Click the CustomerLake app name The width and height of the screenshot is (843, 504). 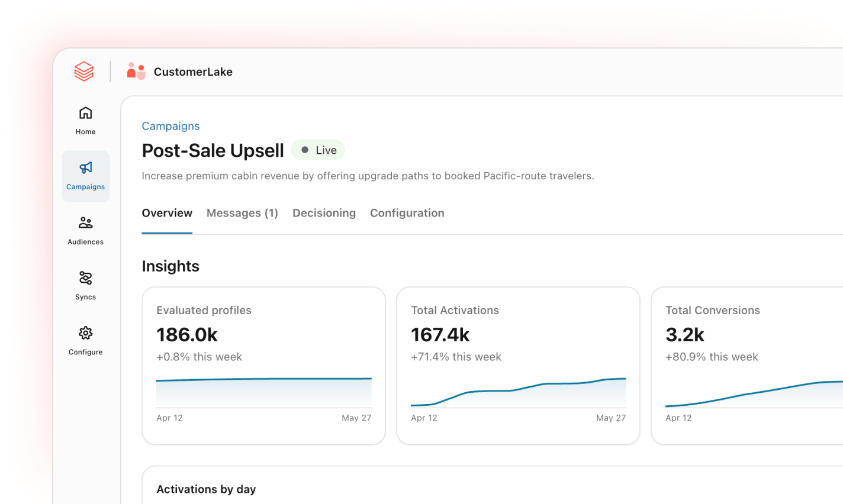coord(193,72)
